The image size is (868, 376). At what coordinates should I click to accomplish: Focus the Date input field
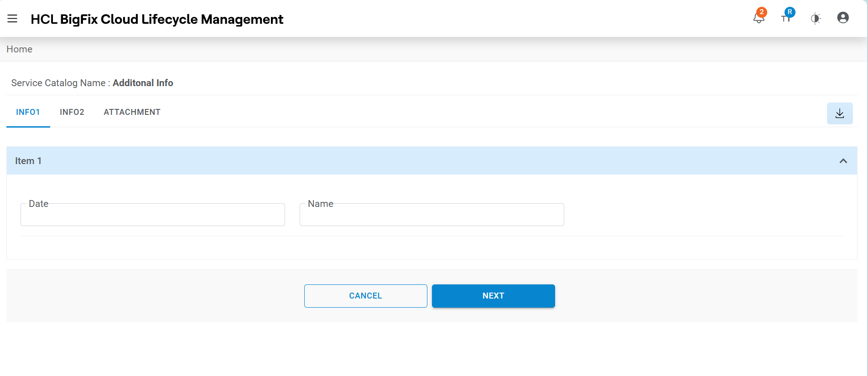(x=153, y=215)
